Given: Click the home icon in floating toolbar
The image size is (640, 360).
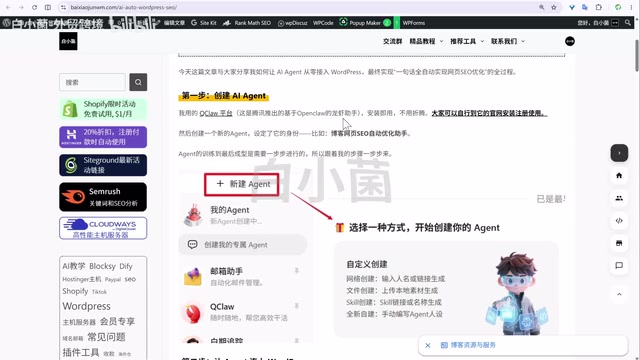Looking at the screenshot, I should [x=619, y=176].
